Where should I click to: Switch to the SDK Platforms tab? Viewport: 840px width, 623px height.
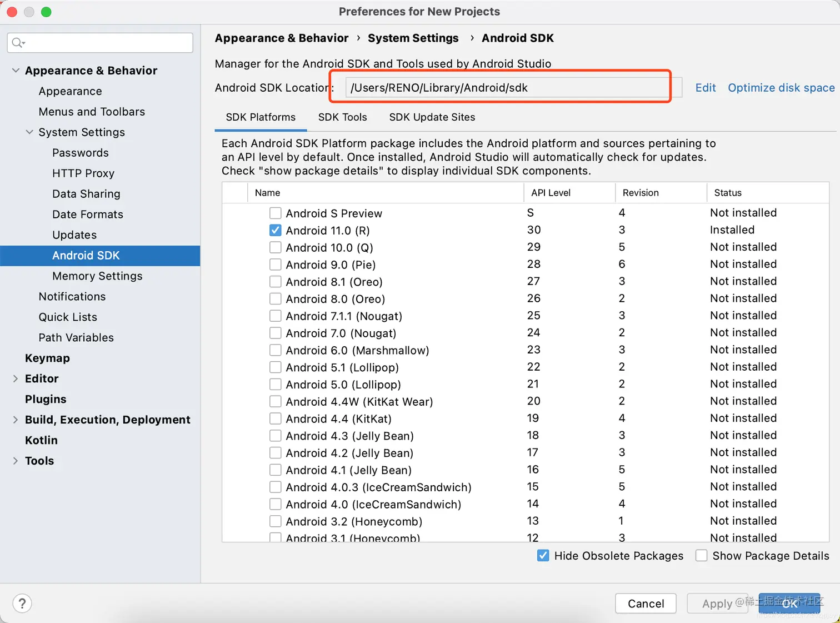click(261, 117)
